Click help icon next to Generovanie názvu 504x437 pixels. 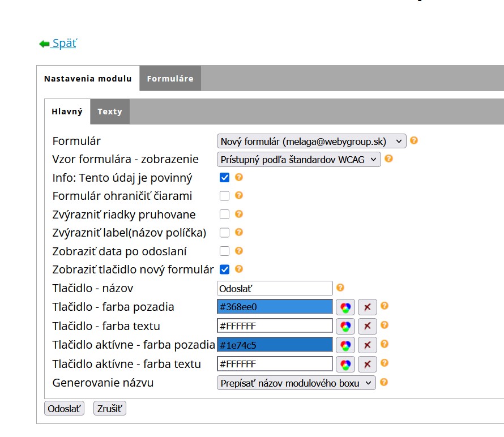point(384,382)
